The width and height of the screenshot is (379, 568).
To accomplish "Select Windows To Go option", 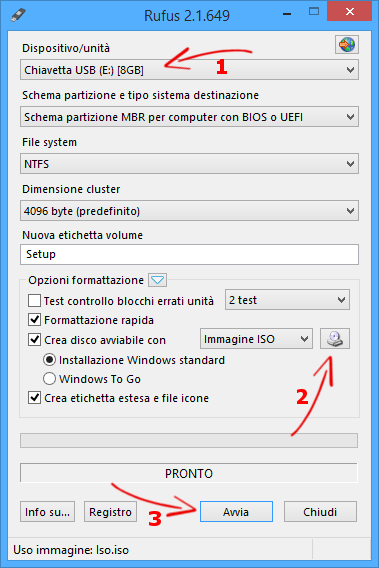I will coord(49,379).
